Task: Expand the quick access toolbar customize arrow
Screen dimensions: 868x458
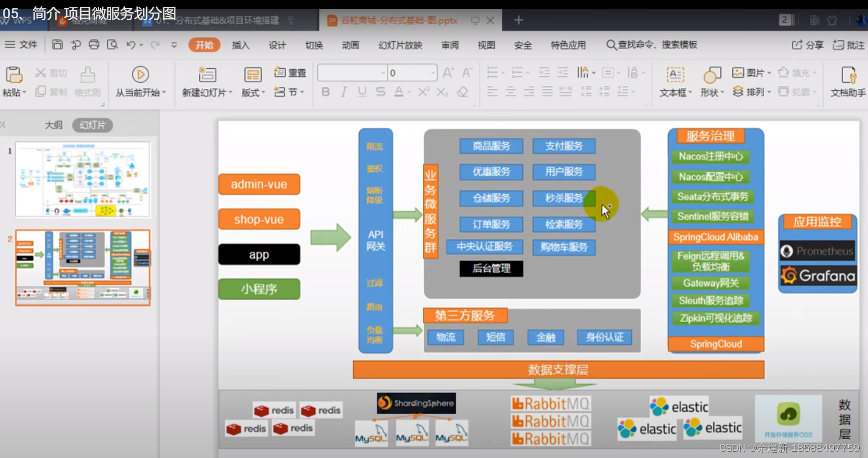Action: (174, 45)
